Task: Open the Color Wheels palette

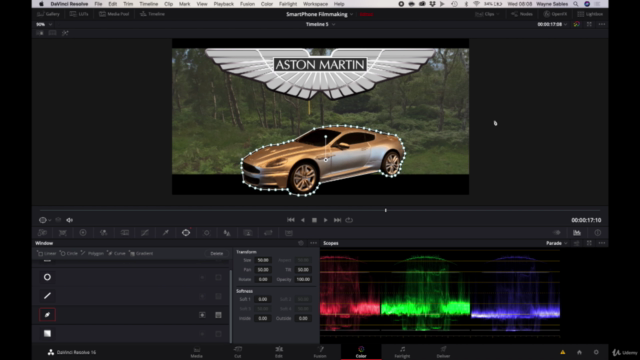Action: click(83, 233)
